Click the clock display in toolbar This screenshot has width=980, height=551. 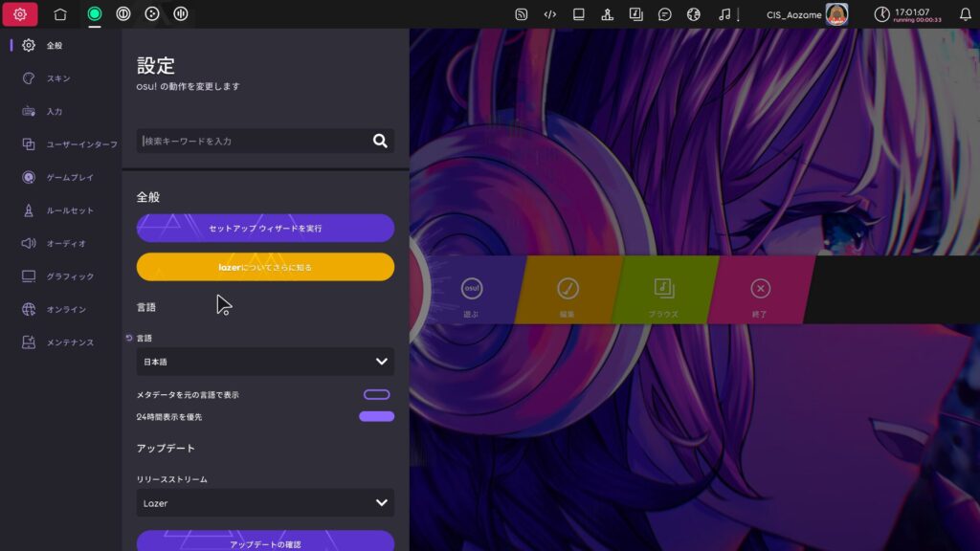point(908,14)
